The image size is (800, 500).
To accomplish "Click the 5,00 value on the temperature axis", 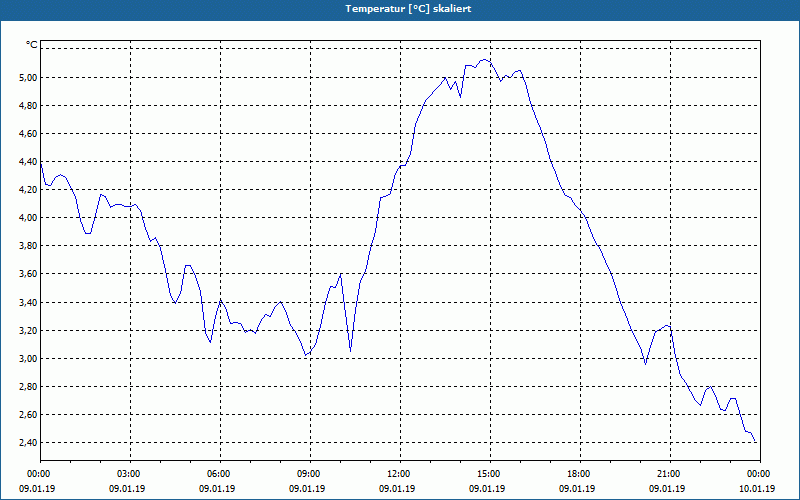I will (28, 78).
